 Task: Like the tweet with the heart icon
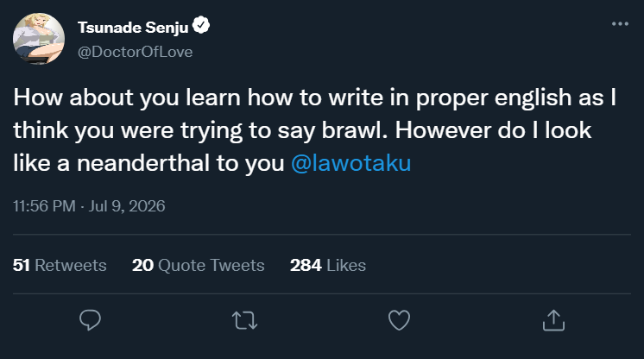point(399,320)
